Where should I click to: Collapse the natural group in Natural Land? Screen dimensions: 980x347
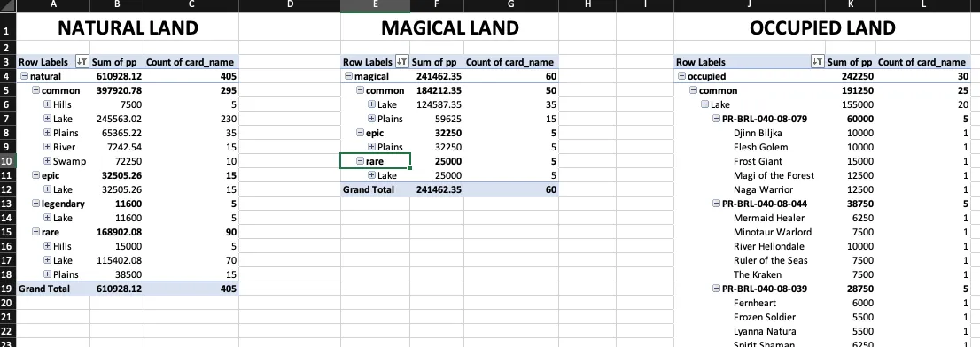25,77
